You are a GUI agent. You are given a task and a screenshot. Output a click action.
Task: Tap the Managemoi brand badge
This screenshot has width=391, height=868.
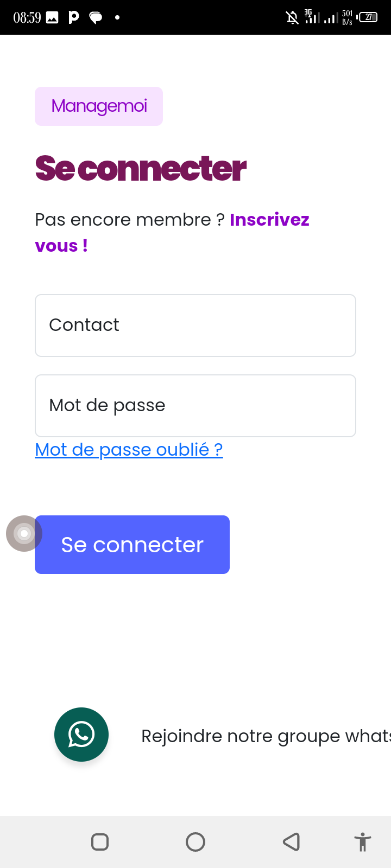99,106
